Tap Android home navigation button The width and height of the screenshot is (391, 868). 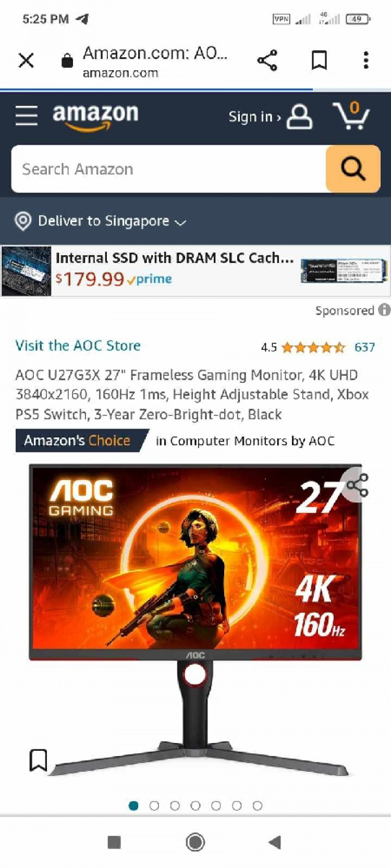coord(195,842)
